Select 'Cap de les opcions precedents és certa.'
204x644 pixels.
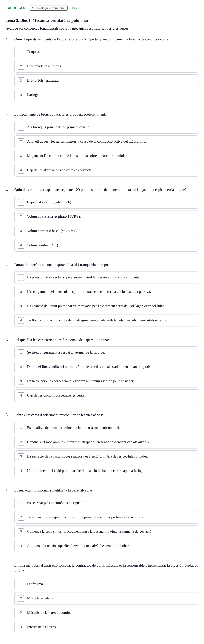pos(106,395)
